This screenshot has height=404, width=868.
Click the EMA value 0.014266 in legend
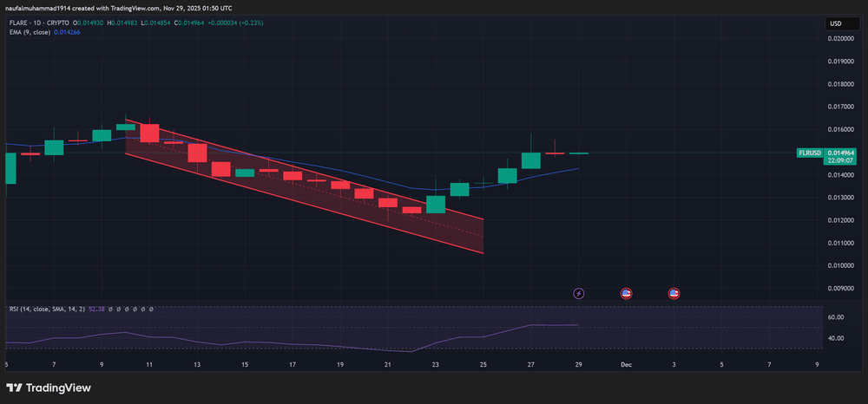[67, 31]
